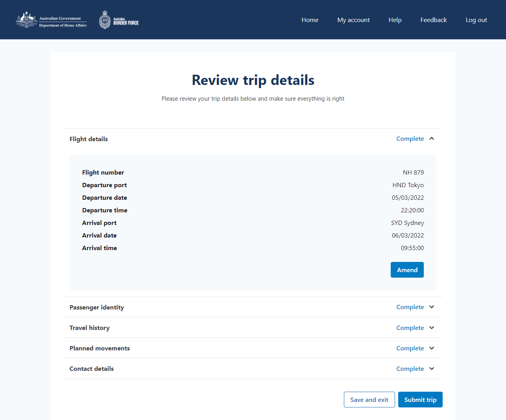Expand the Travel history section
The image size is (506, 420).
point(90,328)
